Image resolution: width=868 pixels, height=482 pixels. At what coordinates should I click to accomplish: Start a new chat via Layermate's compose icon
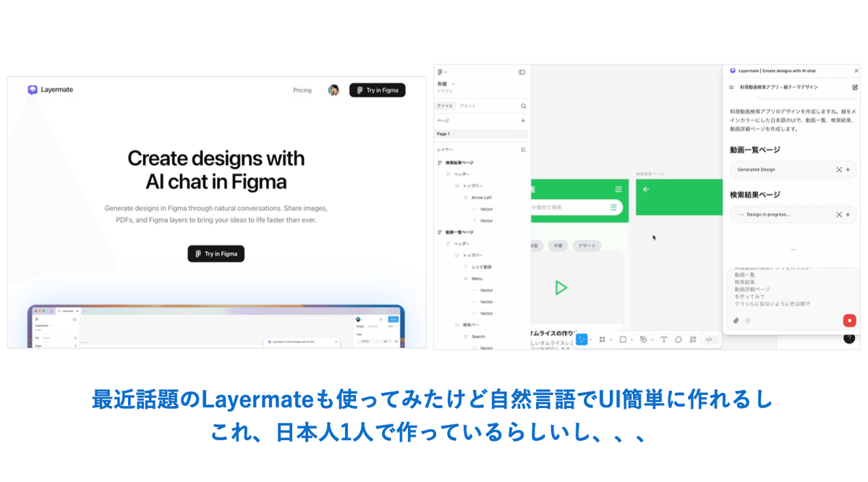(x=855, y=87)
